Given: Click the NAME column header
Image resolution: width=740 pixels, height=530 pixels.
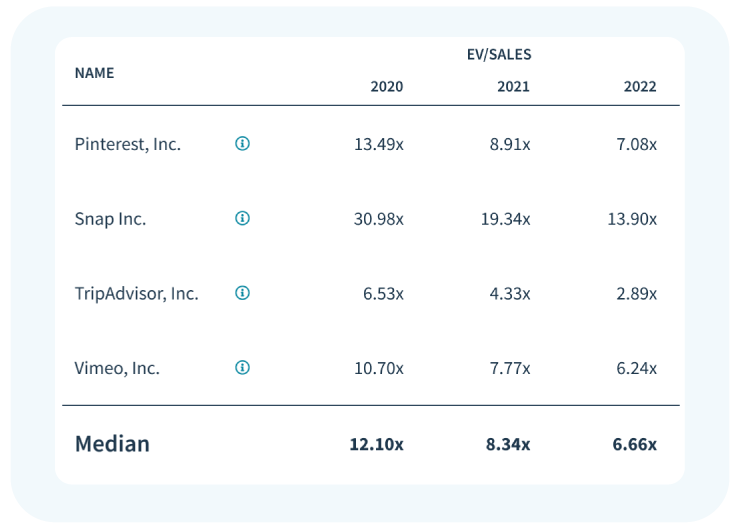Looking at the screenshot, I should point(94,72).
